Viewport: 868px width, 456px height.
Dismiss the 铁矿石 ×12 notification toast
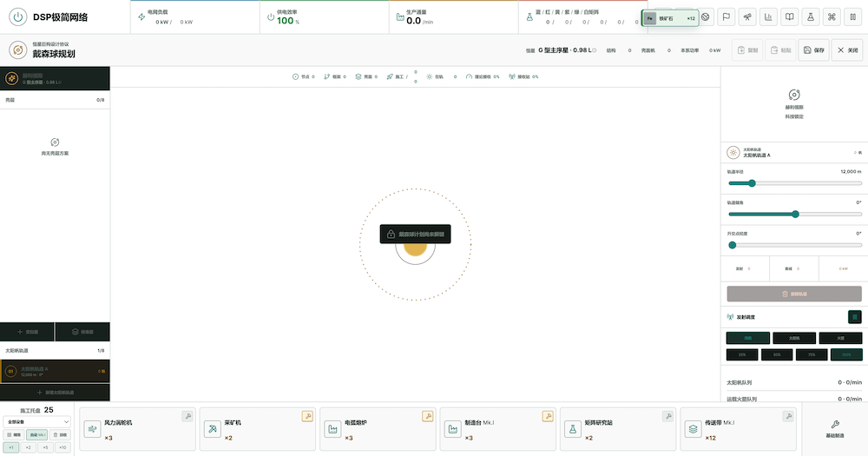670,18
